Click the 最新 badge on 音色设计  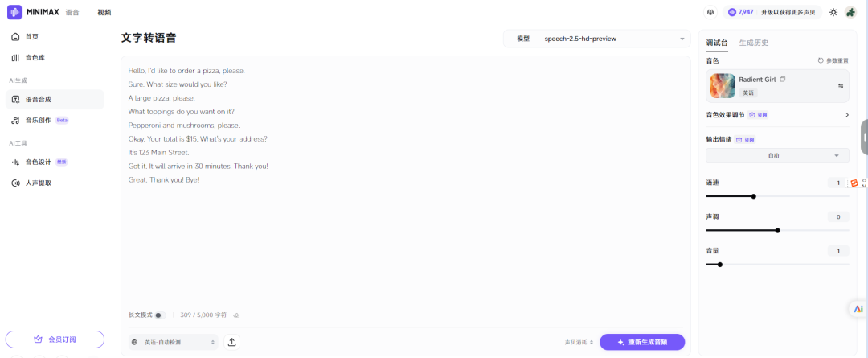61,163
